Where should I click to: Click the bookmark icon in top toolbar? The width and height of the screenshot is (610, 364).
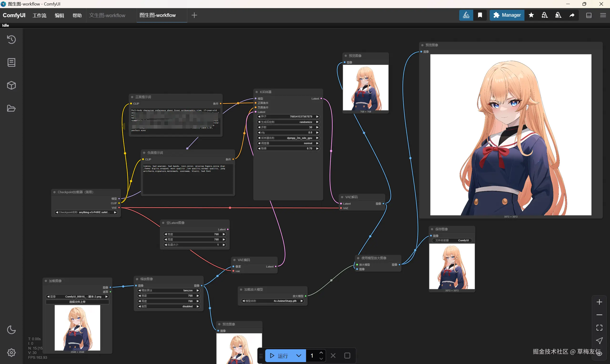(x=480, y=15)
